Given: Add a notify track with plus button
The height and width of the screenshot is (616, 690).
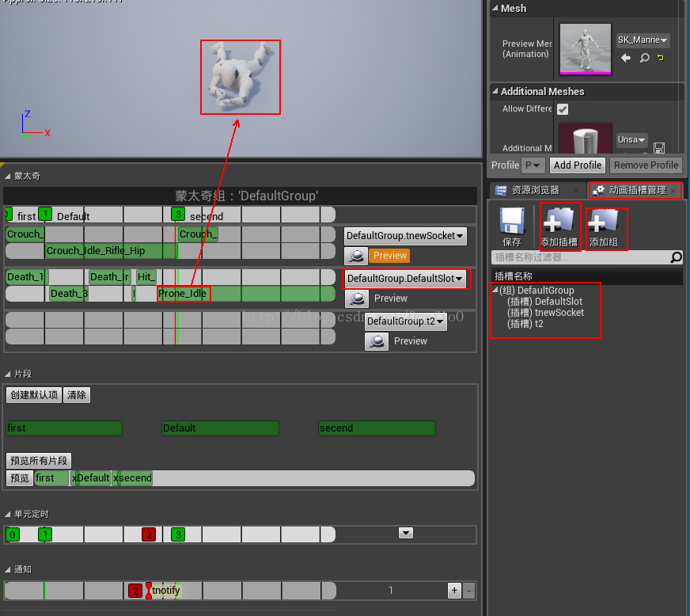Looking at the screenshot, I should pos(454,591).
